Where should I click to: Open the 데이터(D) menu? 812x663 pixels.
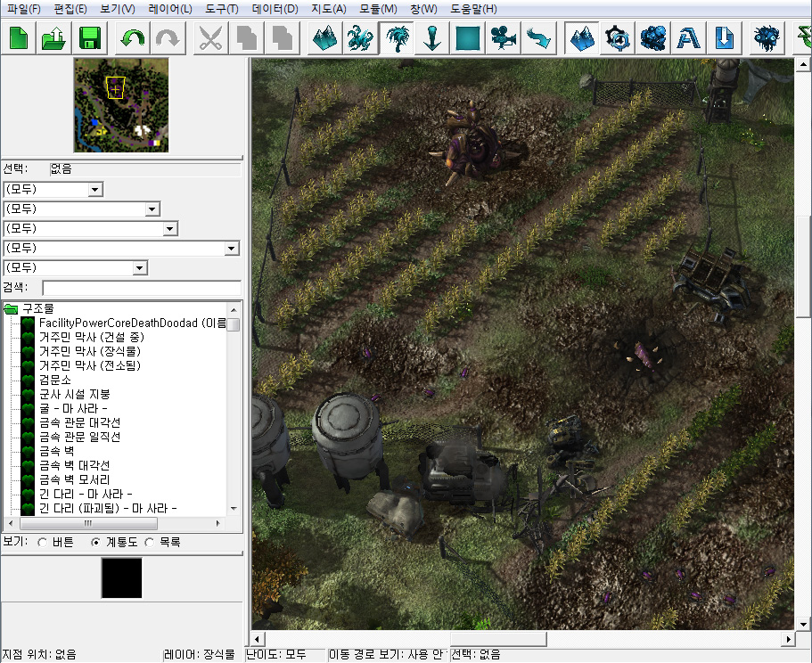click(x=275, y=9)
